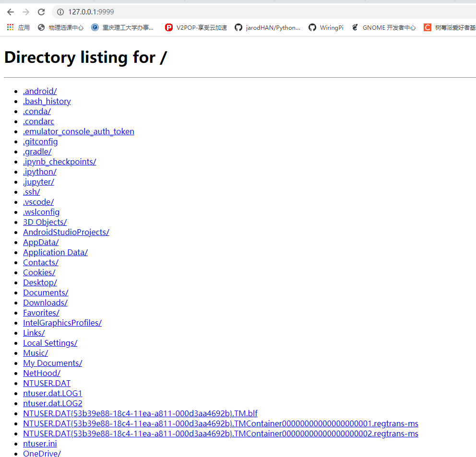Open the AndroidStudioProjects/ folder link
476x457 pixels.
pyautogui.click(x=66, y=232)
